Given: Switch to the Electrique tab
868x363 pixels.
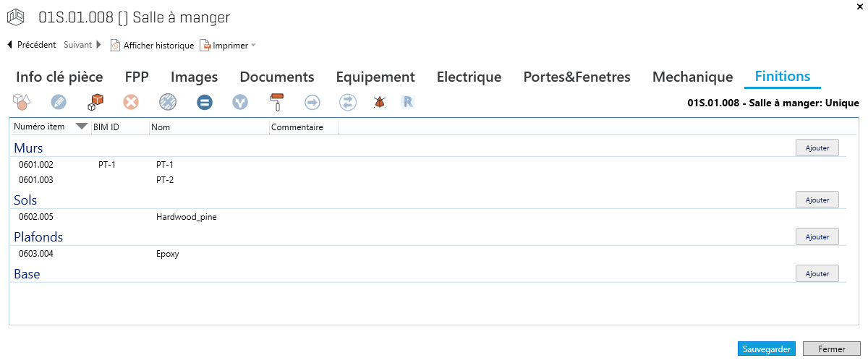Looking at the screenshot, I should [469, 77].
